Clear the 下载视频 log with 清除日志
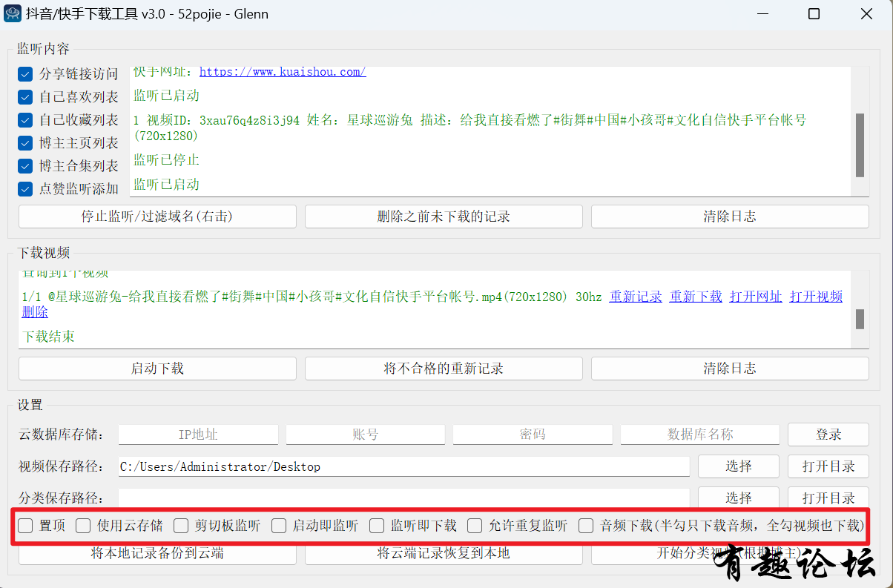Screen dimensions: 893x588 [x=730, y=369]
